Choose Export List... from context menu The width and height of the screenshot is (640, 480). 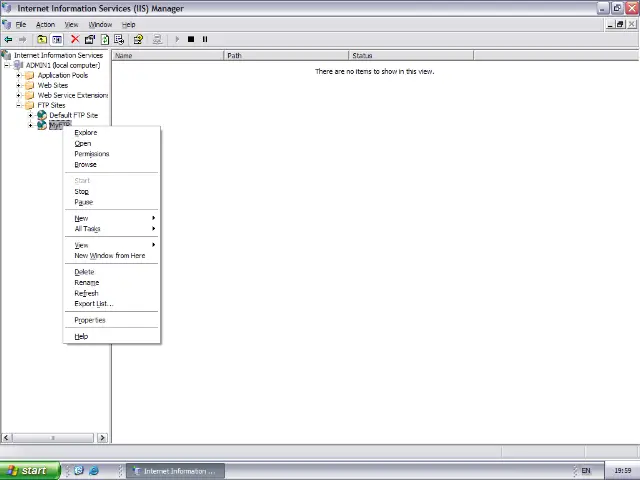(111, 304)
